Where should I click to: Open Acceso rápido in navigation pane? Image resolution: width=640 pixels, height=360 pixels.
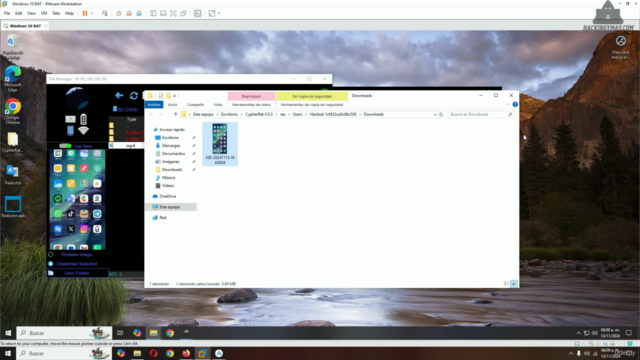171,129
